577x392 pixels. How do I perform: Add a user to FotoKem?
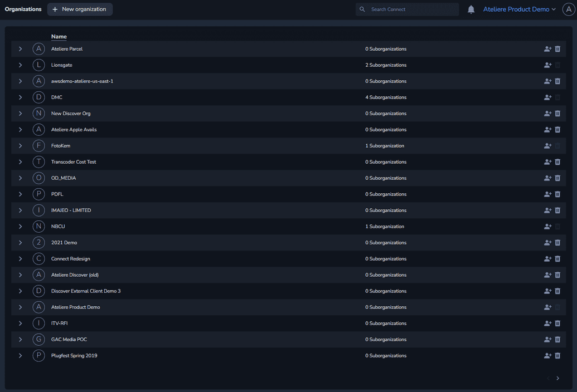click(x=547, y=146)
